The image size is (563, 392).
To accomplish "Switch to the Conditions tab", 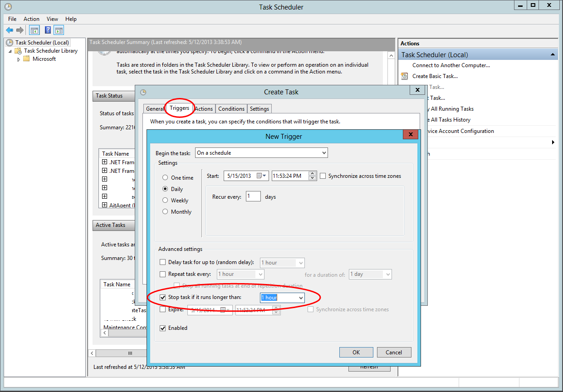I will point(231,108).
